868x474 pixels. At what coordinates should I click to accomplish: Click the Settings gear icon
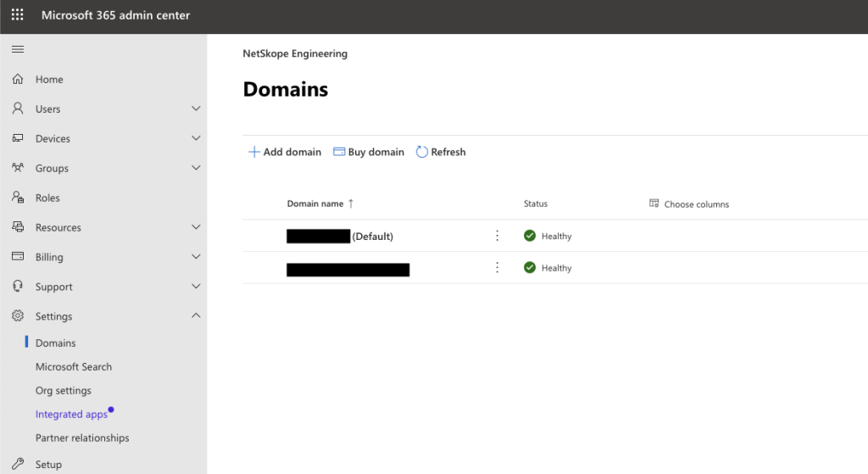(18, 315)
